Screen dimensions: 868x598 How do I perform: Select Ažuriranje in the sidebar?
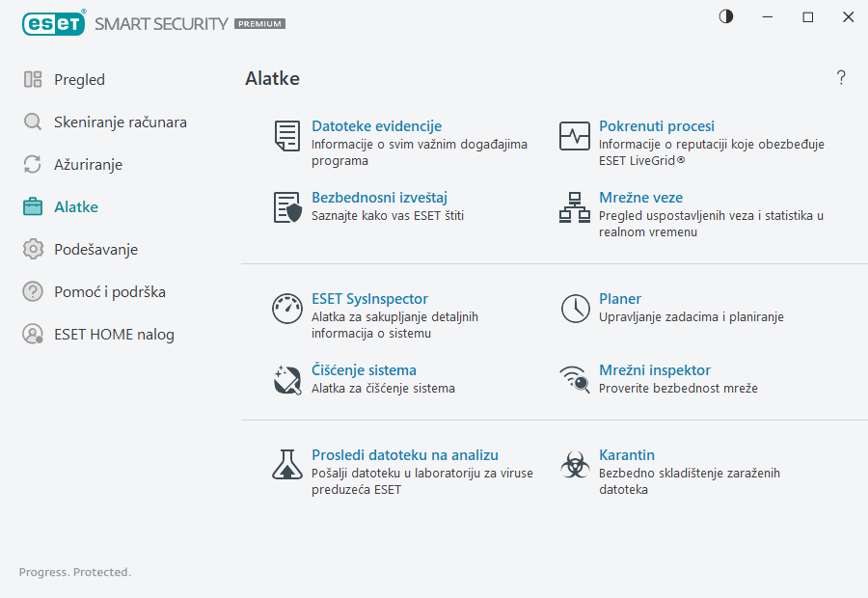(x=88, y=165)
